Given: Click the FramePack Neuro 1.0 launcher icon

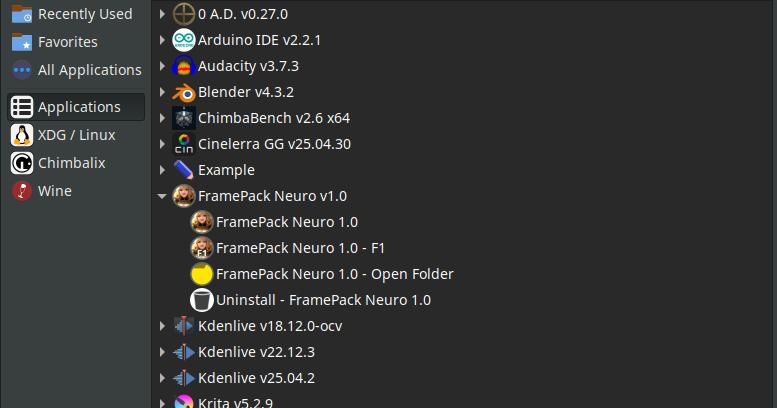Looking at the screenshot, I should tap(202, 222).
